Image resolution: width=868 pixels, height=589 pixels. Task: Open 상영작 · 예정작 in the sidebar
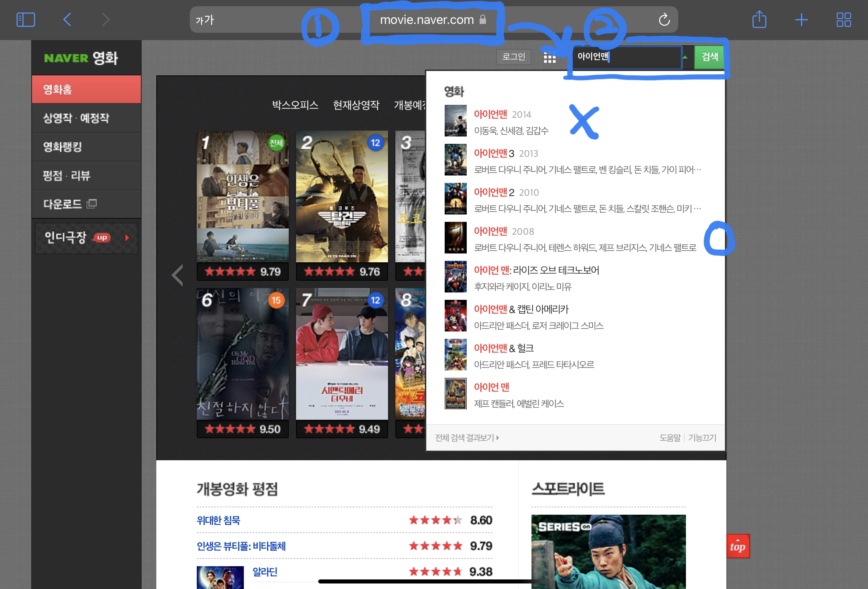(x=86, y=118)
